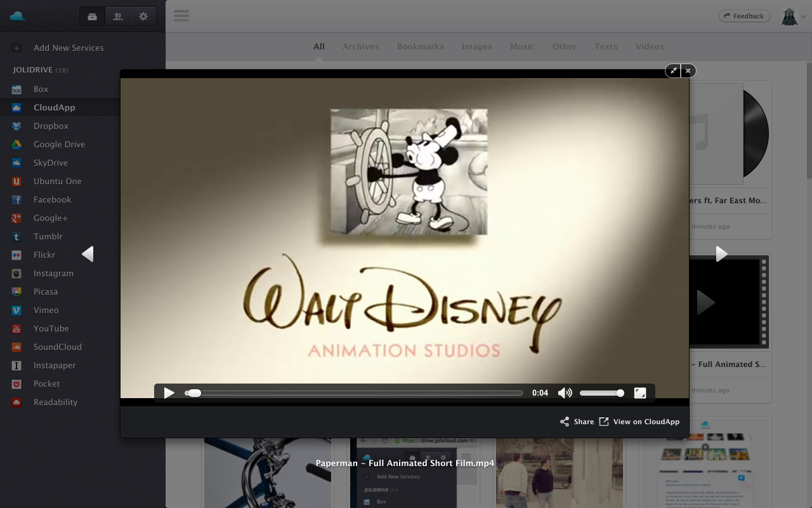Viewport: 812px width, 508px height.
Task: Select the Dropbox service icon
Action: [17, 126]
